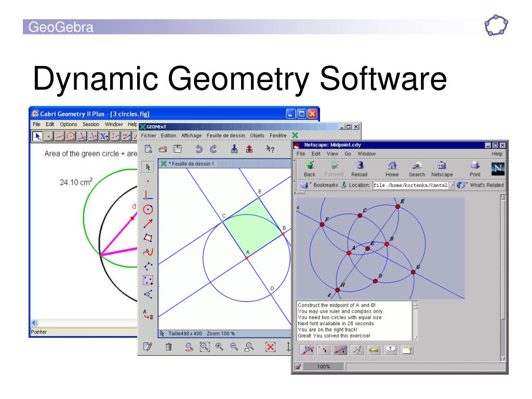
Task: Click the blue download arrow in GEONExT
Action: coord(234,149)
